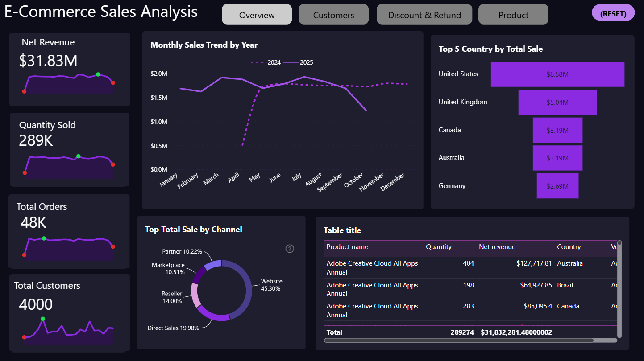This screenshot has width=644, height=361.
Task: Click the $2.0M y-axis label
Action: [x=158, y=74]
